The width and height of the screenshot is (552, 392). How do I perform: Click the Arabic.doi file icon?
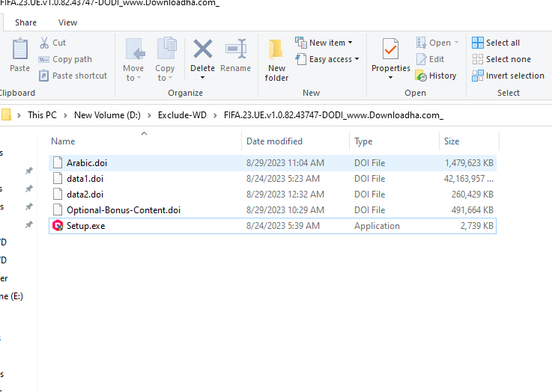[x=58, y=162]
